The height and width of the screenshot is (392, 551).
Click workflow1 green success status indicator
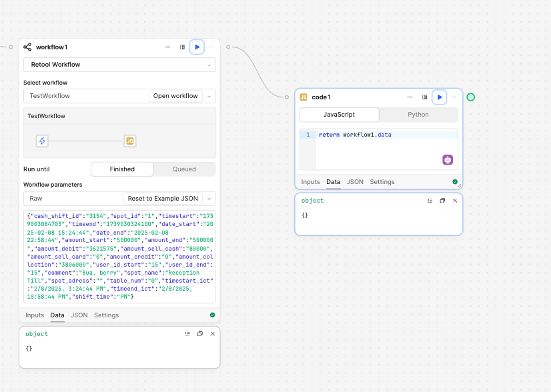[x=212, y=315]
